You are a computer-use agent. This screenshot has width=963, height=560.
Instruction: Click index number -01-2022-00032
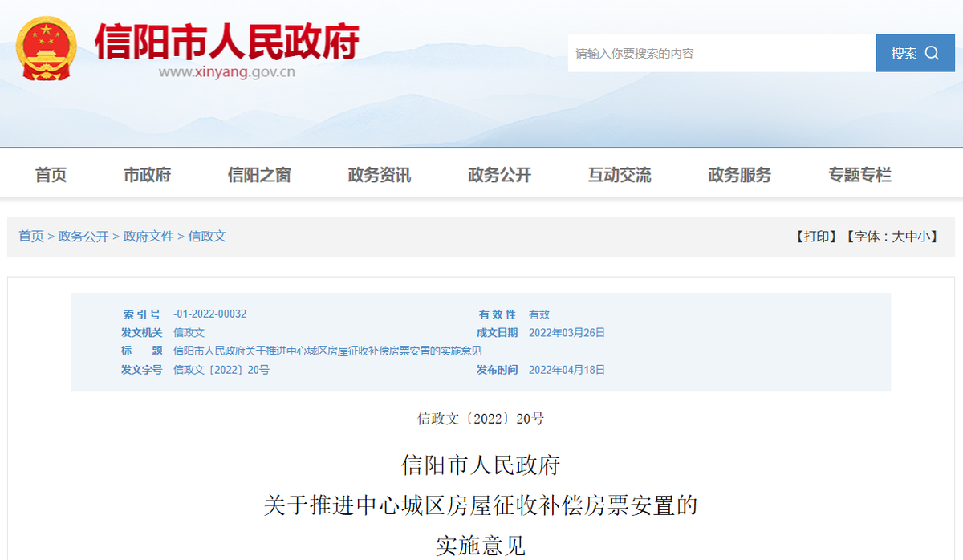pyautogui.click(x=210, y=314)
